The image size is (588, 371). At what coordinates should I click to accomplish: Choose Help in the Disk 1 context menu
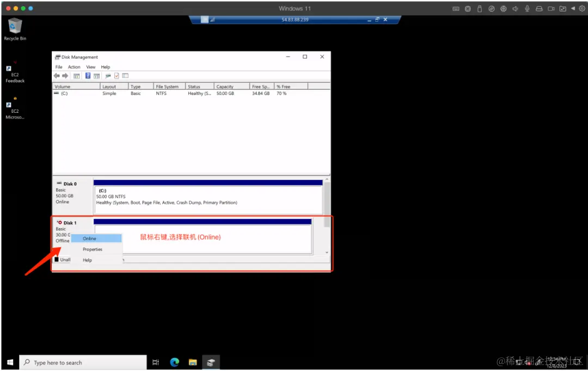pyautogui.click(x=96, y=260)
